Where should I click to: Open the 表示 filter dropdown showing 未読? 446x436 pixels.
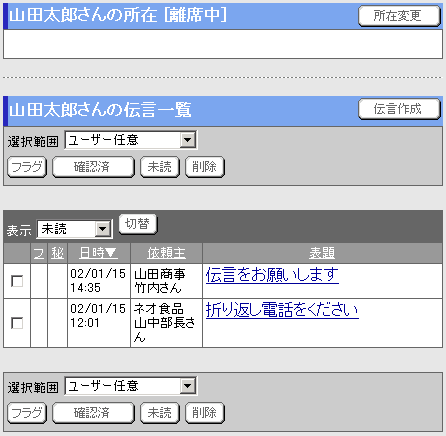[75, 229]
